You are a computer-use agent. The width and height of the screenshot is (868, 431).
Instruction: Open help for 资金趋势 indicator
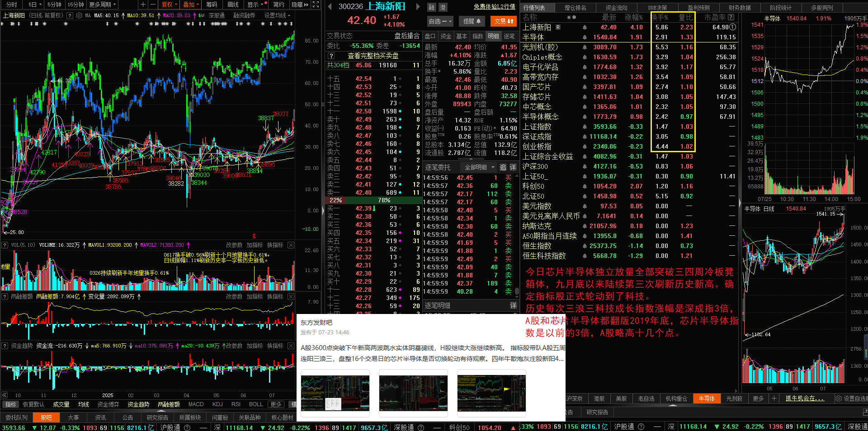pos(5,346)
